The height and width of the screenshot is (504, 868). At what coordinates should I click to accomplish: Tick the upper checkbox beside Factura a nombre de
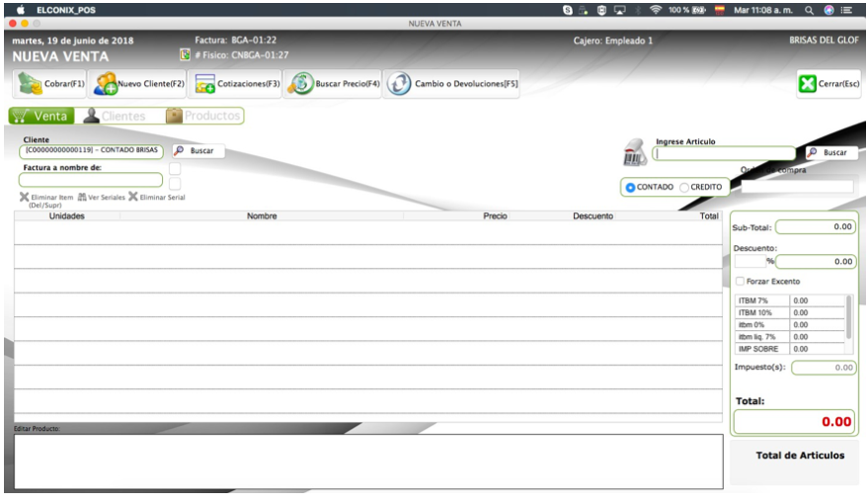point(175,168)
